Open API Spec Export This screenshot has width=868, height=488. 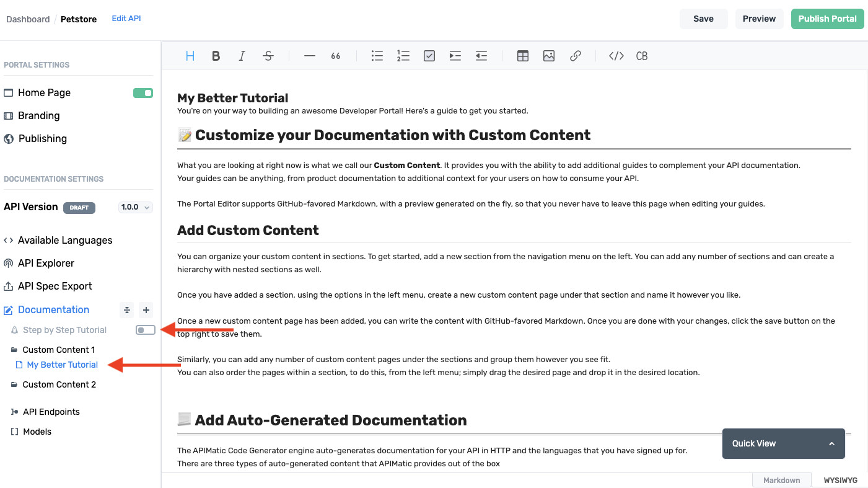55,286
